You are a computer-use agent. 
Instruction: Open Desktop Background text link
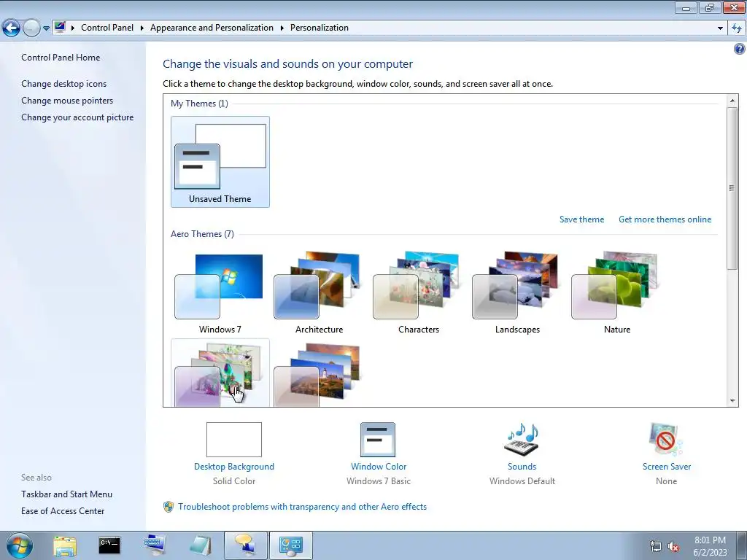pyautogui.click(x=234, y=467)
